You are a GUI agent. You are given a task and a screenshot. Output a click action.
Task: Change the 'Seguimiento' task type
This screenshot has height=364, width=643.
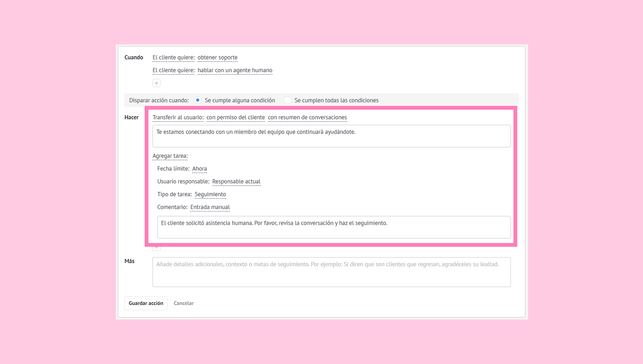(210, 194)
